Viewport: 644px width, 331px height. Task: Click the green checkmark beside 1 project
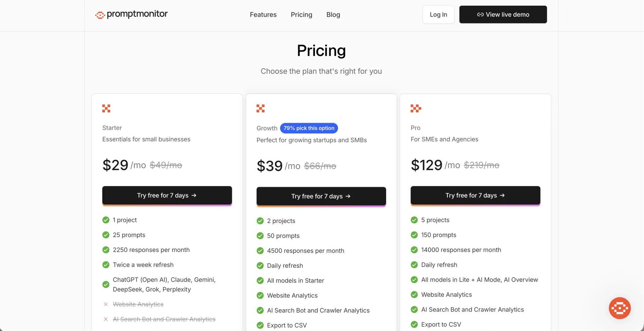(106, 220)
